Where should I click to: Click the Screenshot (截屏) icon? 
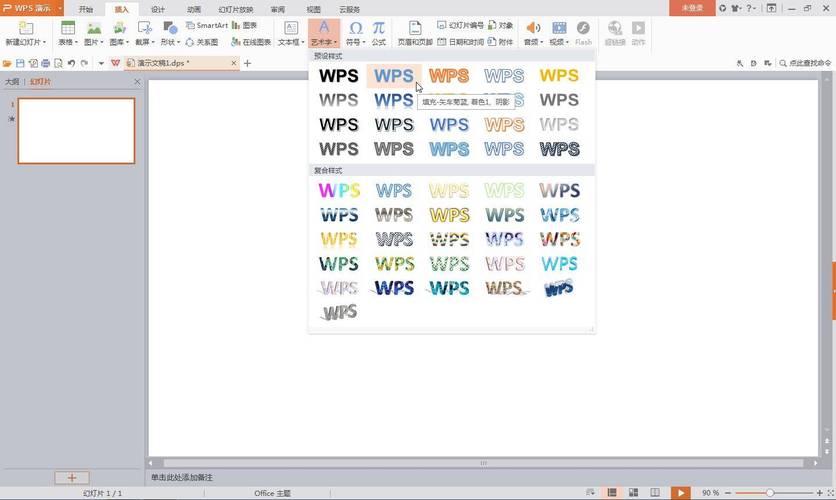(x=144, y=28)
